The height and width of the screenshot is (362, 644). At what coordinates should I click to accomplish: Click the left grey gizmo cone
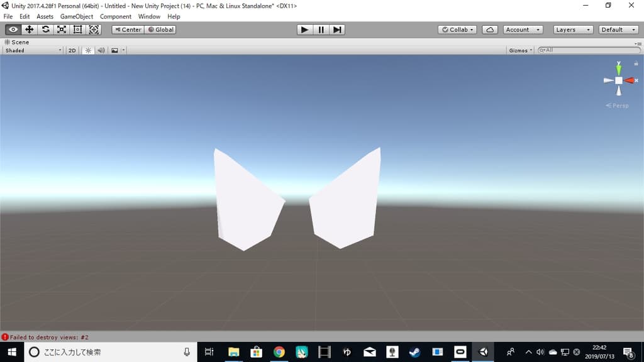[x=608, y=80]
